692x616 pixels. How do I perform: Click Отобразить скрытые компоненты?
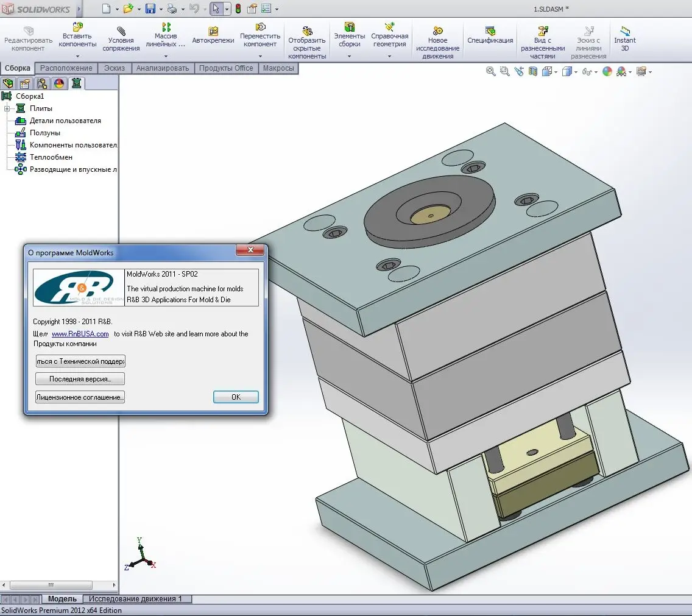point(307,43)
